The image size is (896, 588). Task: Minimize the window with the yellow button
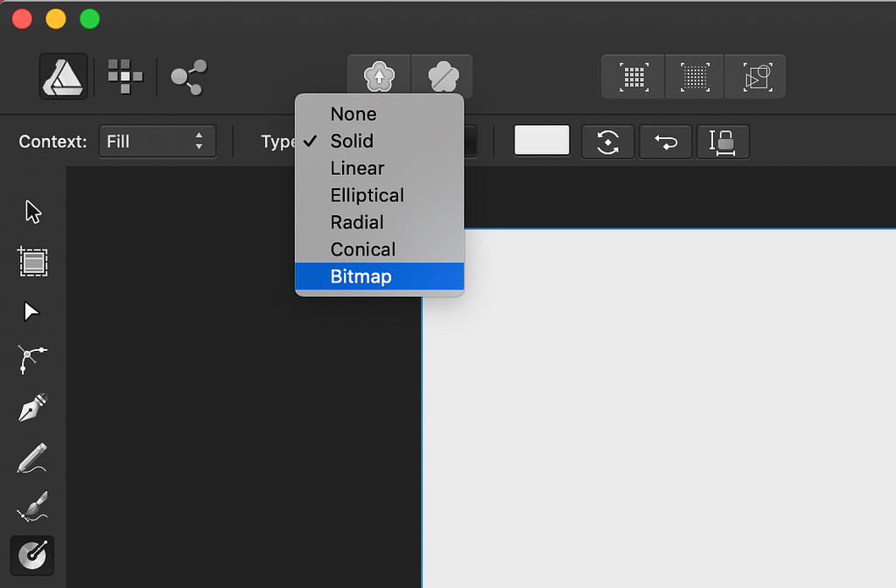[56, 19]
